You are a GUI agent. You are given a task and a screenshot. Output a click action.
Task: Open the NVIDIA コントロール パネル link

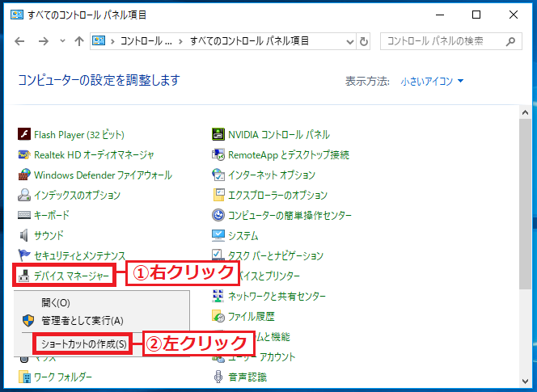[x=279, y=134]
